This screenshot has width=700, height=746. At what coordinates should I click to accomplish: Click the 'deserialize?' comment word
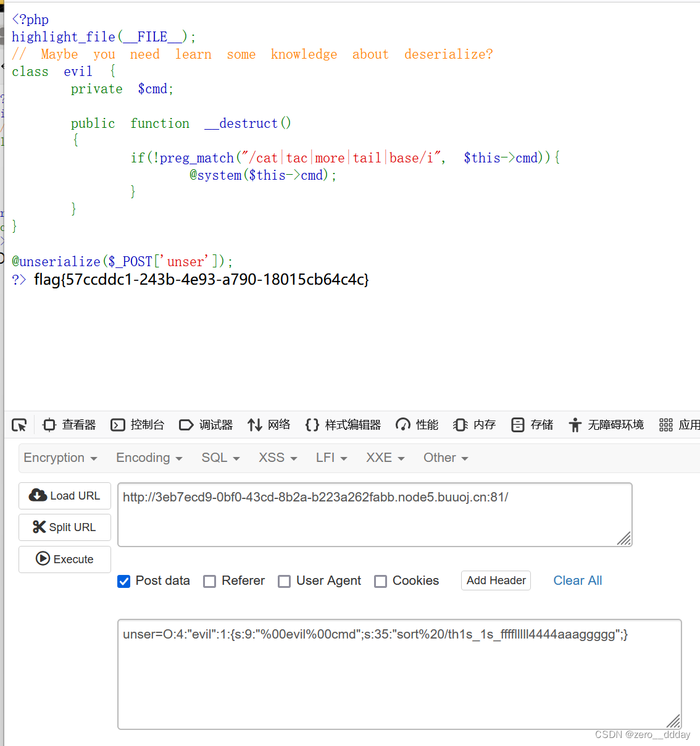coord(449,54)
